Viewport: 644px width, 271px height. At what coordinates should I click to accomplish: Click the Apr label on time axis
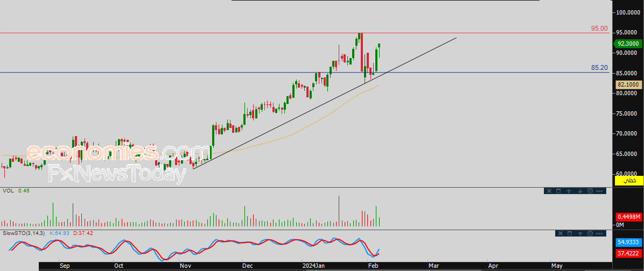493,266
